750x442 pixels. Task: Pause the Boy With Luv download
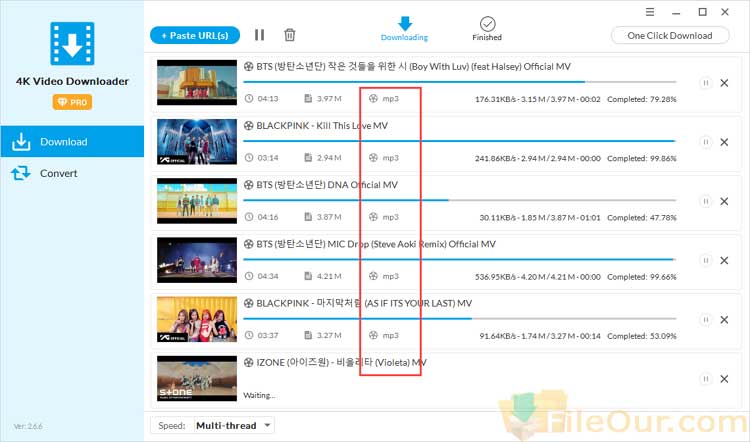pyautogui.click(x=705, y=83)
